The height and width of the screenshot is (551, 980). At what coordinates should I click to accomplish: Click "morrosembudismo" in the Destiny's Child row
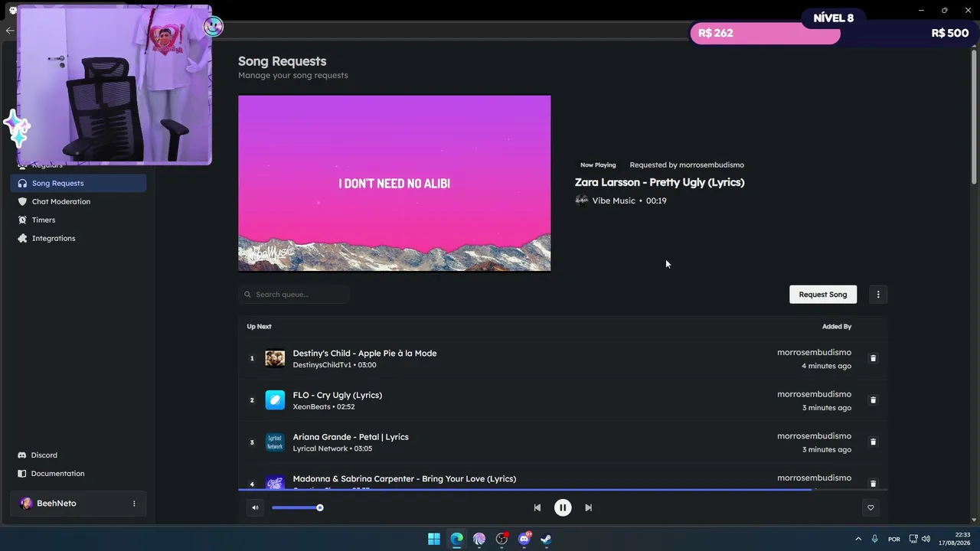pos(814,352)
